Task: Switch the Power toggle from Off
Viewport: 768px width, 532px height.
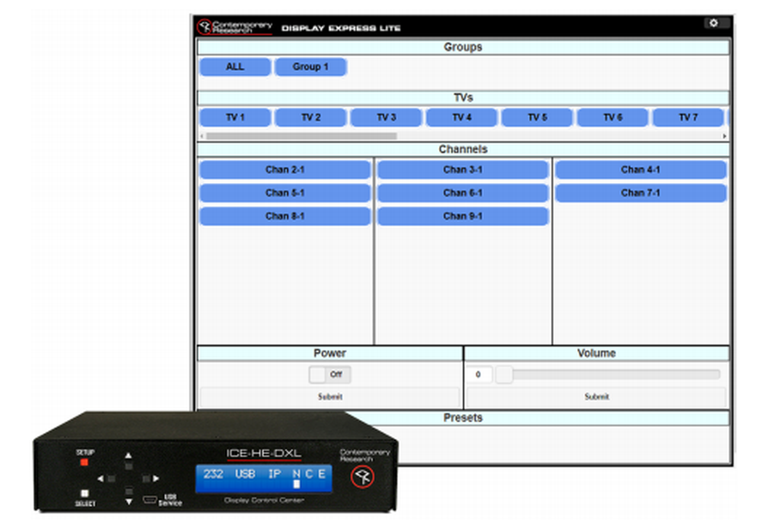Action: click(330, 375)
